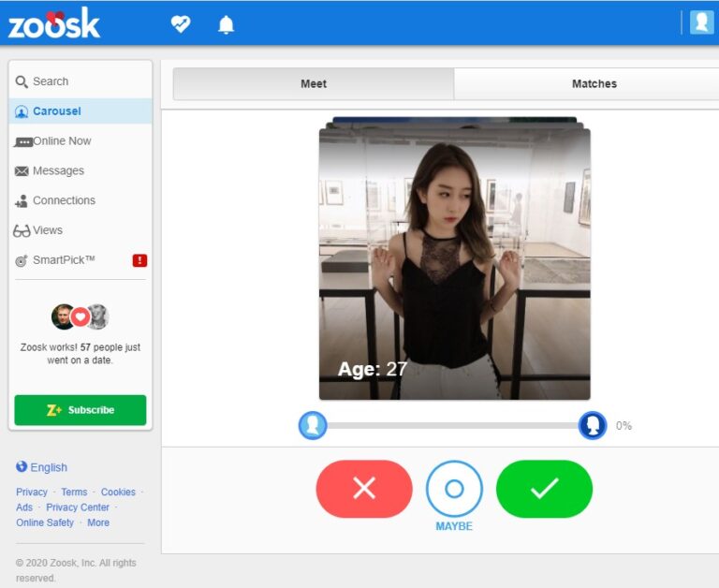Change language via English link
The height and width of the screenshot is (588, 719).
(49, 467)
